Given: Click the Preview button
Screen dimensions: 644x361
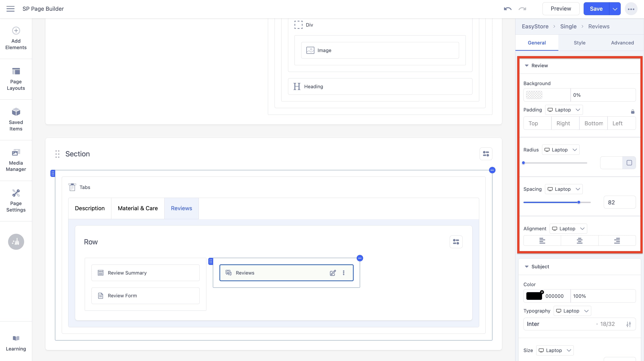Looking at the screenshot, I should (561, 8).
